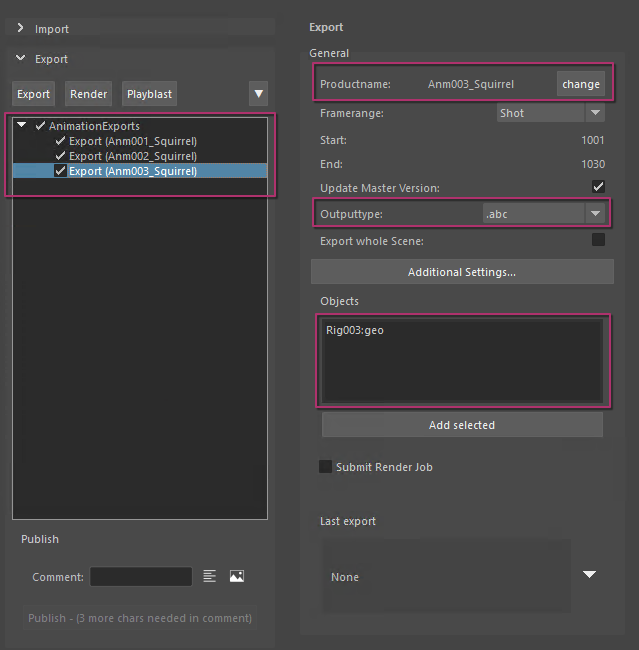Click the Export section header label
Image resolution: width=639 pixels, height=650 pixels.
tap(51, 59)
